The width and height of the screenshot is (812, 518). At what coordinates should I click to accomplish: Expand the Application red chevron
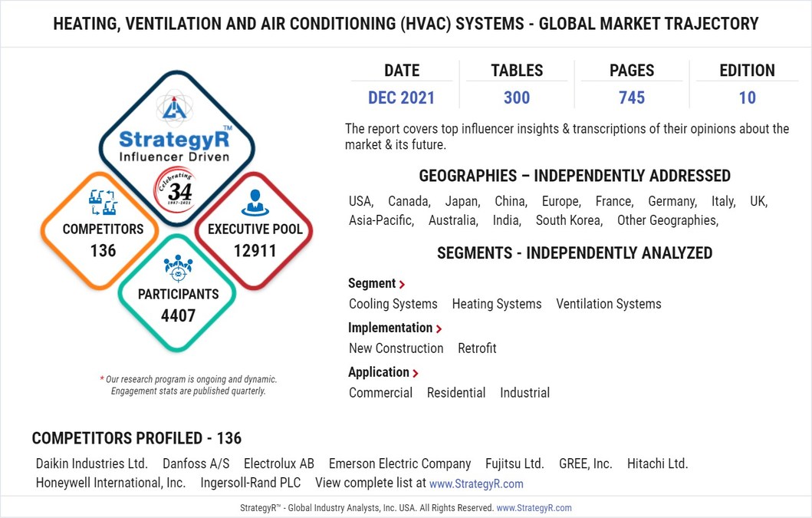click(416, 373)
